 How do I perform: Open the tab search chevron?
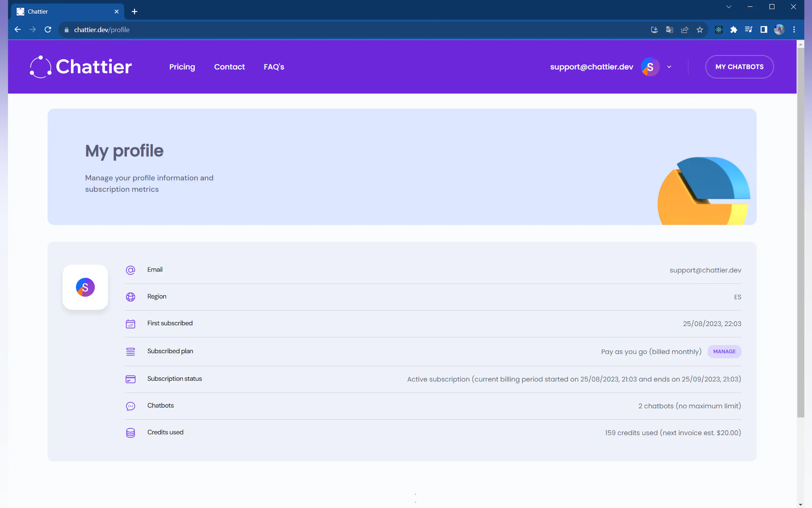point(729,7)
